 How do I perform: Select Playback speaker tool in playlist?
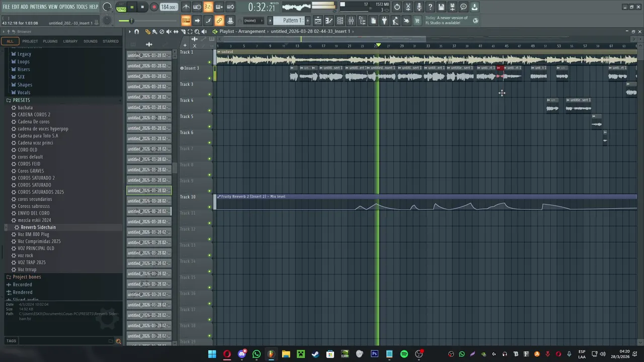click(204, 31)
